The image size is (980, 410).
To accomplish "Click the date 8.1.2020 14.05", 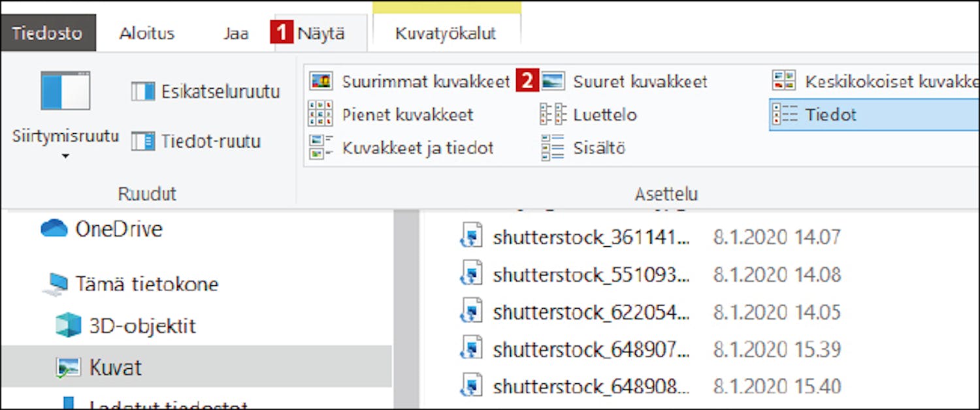I will click(x=776, y=311).
